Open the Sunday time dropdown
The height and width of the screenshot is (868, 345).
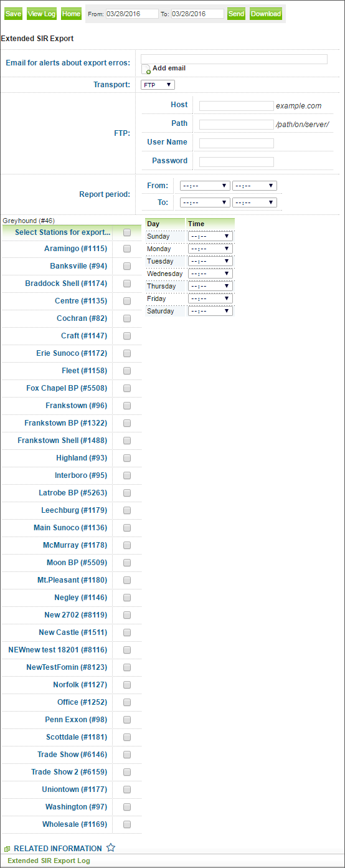tap(210, 236)
